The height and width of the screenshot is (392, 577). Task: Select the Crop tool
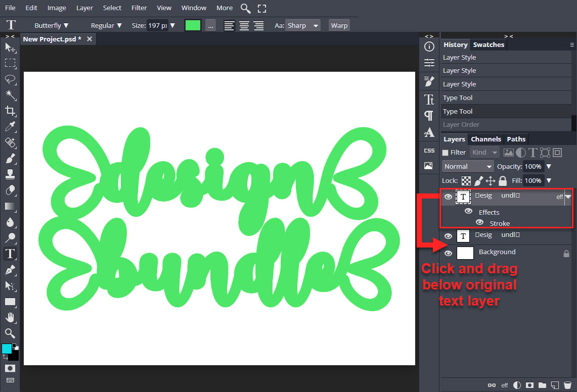pos(10,111)
